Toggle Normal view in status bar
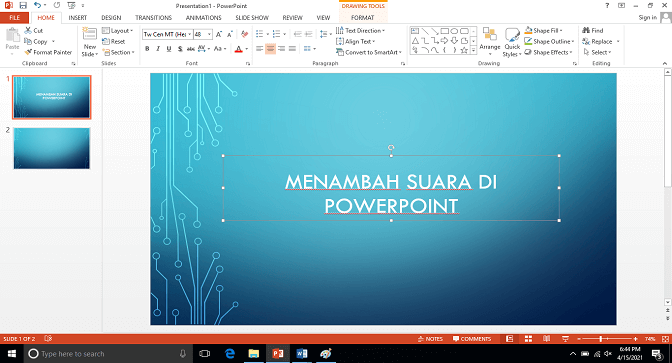The height and width of the screenshot is (363, 672). [510, 339]
